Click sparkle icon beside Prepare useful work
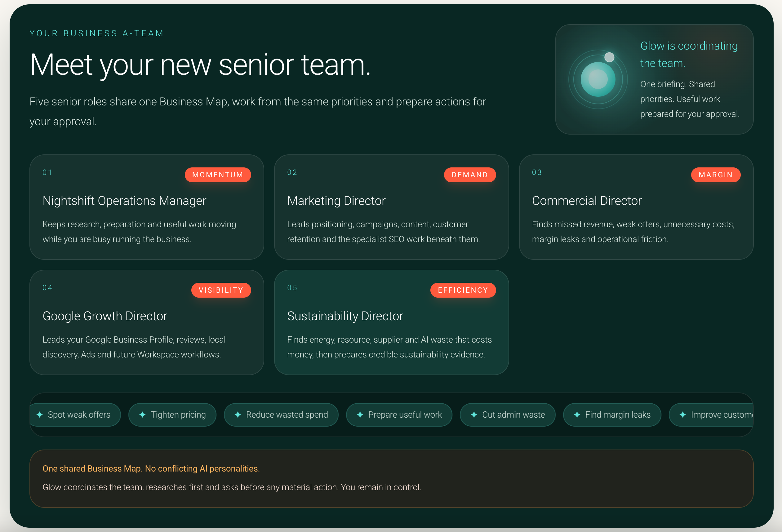This screenshot has width=782, height=532. (360, 415)
